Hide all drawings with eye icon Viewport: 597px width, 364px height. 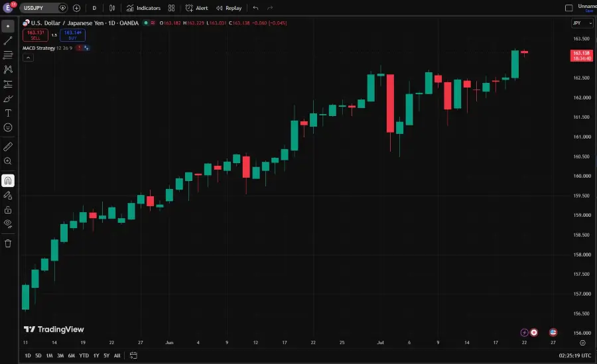[x=8, y=224]
